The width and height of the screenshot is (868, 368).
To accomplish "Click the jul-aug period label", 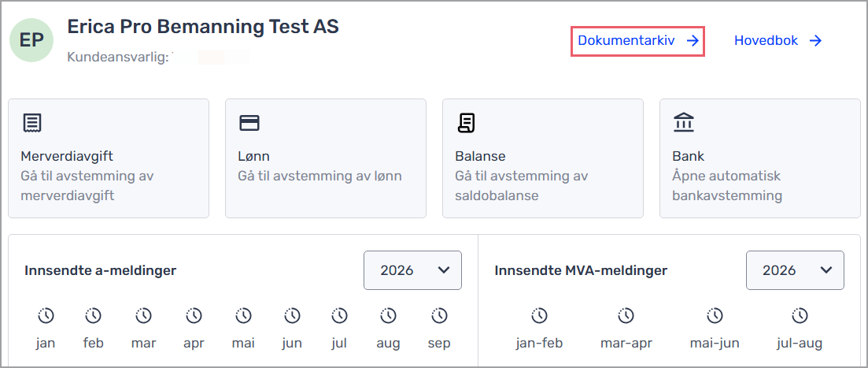I will (800, 343).
